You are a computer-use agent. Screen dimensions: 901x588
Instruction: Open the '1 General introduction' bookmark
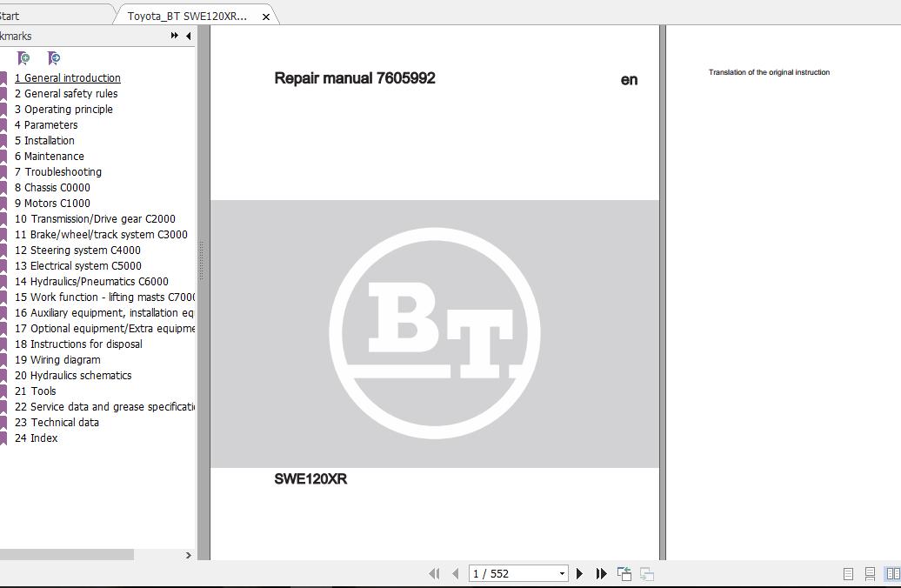[67, 77]
